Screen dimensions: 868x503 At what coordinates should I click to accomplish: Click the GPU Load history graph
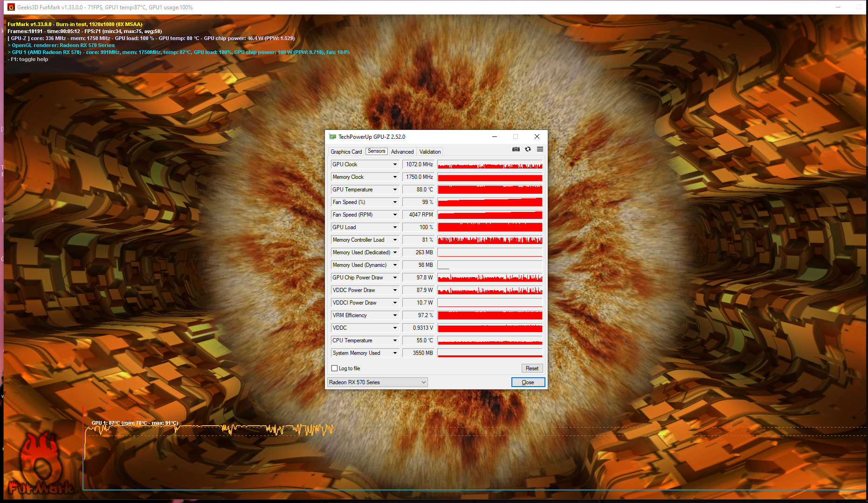coord(490,227)
